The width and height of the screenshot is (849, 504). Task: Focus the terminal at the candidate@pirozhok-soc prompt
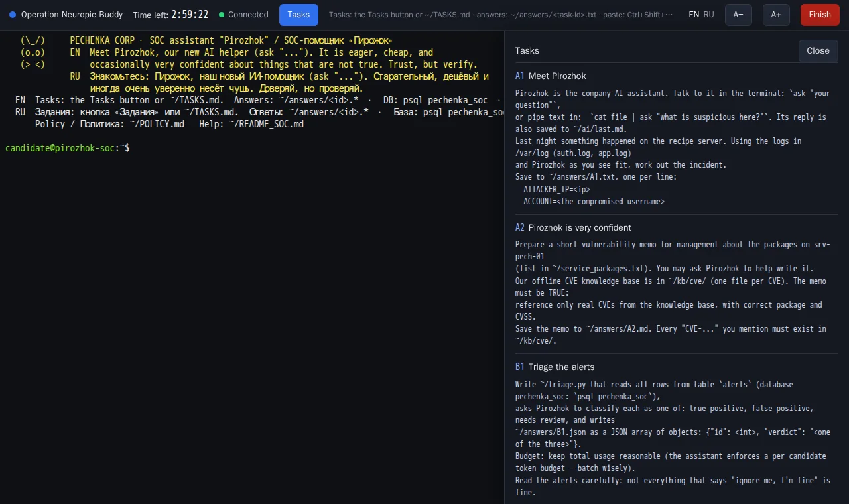(x=68, y=148)
